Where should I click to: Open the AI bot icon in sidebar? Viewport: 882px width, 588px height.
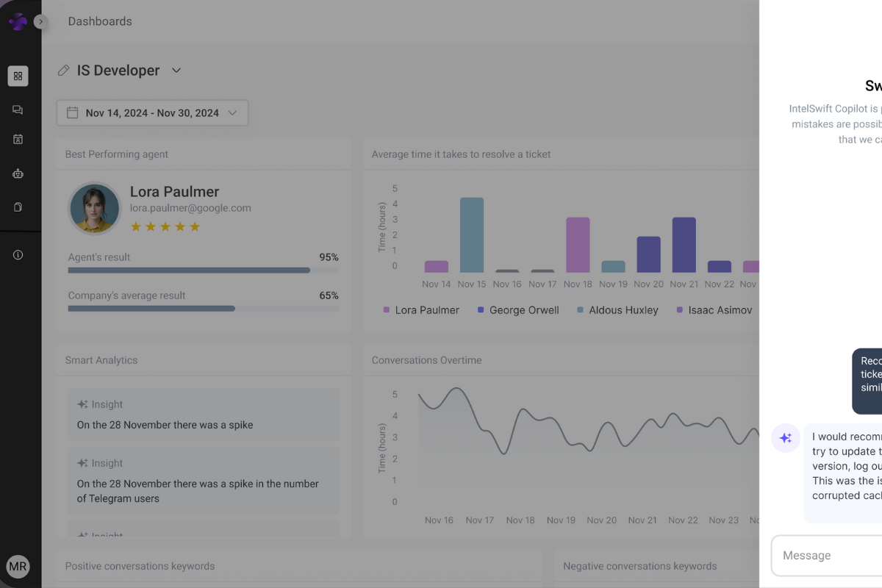pos(18,174)
